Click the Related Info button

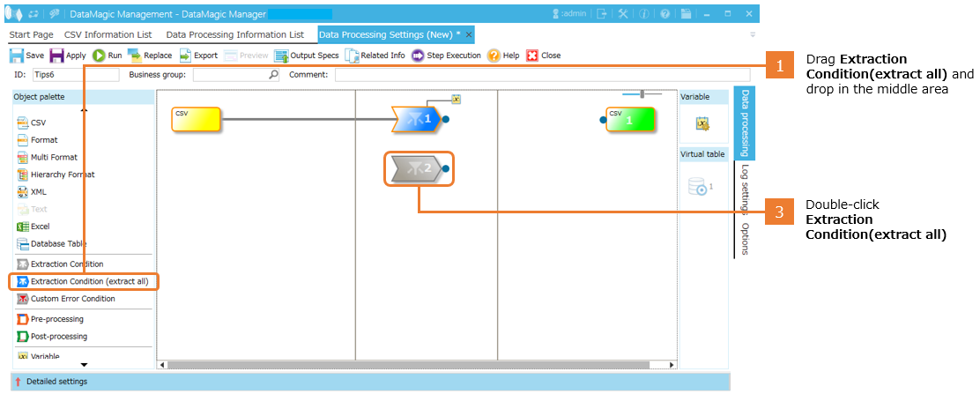click(375, 56)
